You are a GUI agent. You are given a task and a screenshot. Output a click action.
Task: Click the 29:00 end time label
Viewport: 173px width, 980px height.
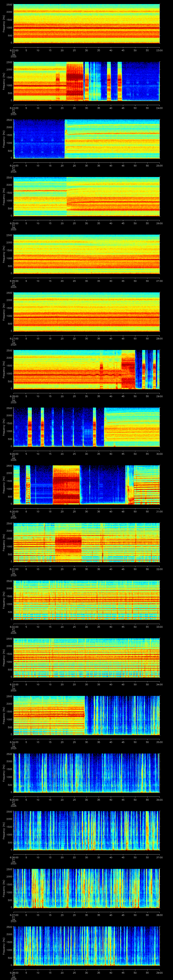click(x=159, y=396)
